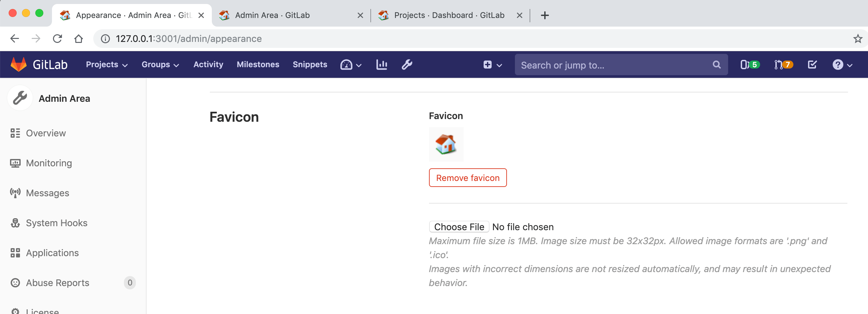Open the analytics bar chart icon

point(381,64)
